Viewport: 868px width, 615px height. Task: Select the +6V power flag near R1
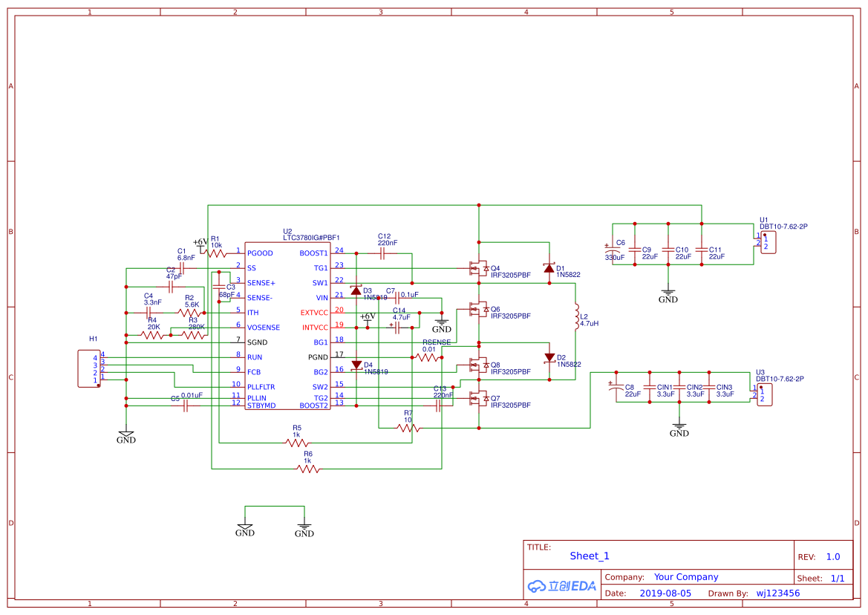[200, 243]
